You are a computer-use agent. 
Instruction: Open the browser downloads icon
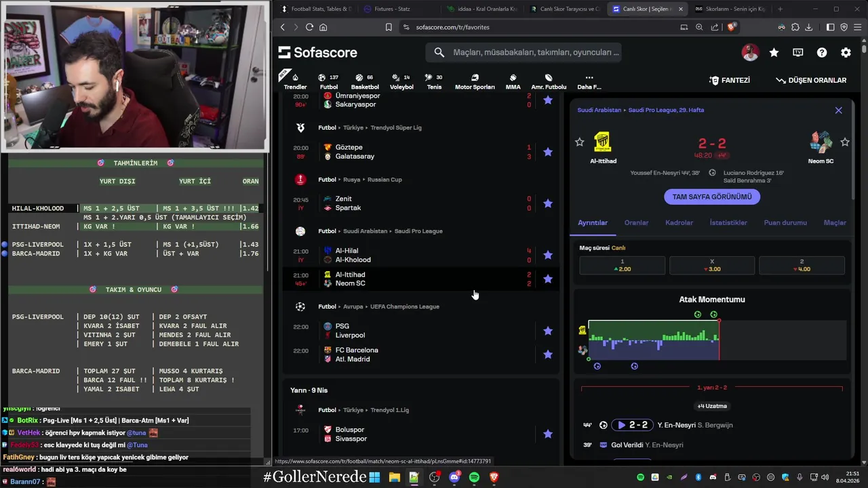[x=810, y=27]
